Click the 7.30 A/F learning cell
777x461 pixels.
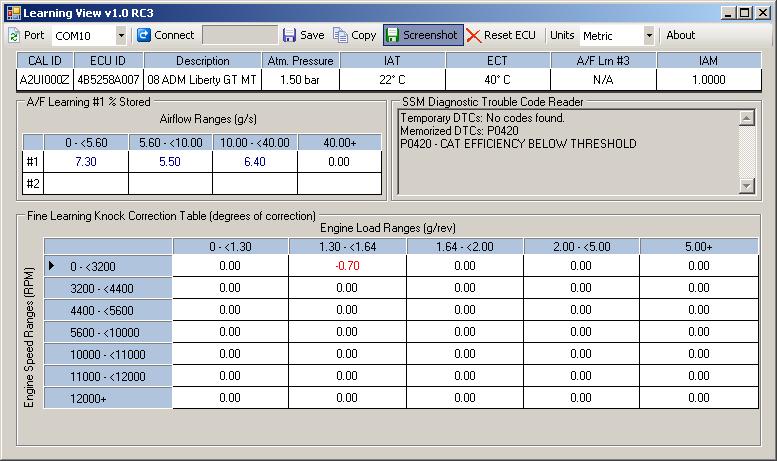tap(86, 161)
